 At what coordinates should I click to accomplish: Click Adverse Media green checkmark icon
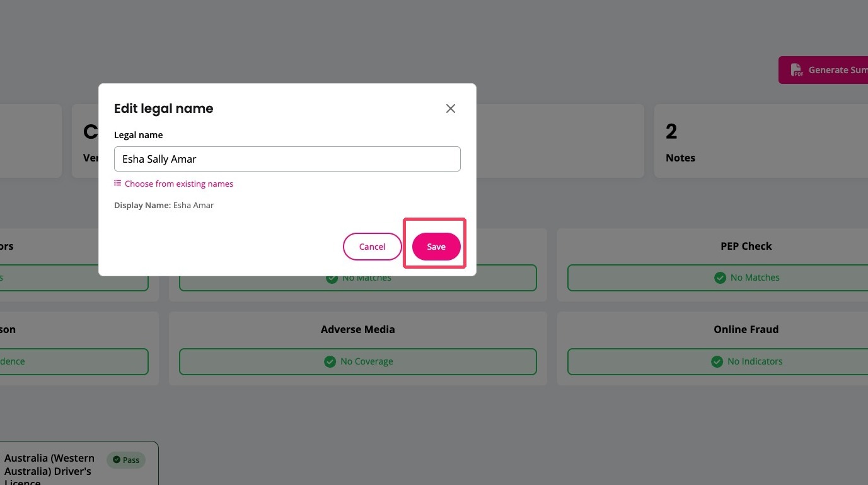click(330, 361)
